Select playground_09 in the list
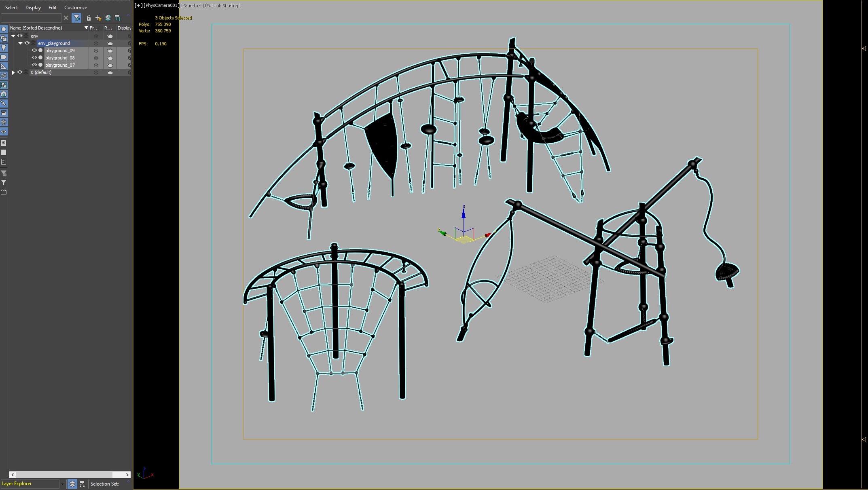Image resolution: width=868 pixels, height=490 pixels. 60,51
